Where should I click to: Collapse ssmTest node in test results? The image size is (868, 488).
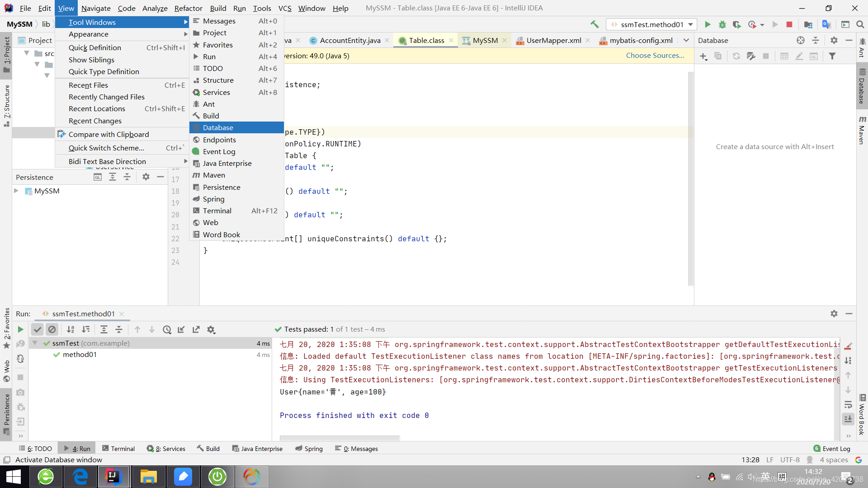pyautogui.click(x=35, y=343)
